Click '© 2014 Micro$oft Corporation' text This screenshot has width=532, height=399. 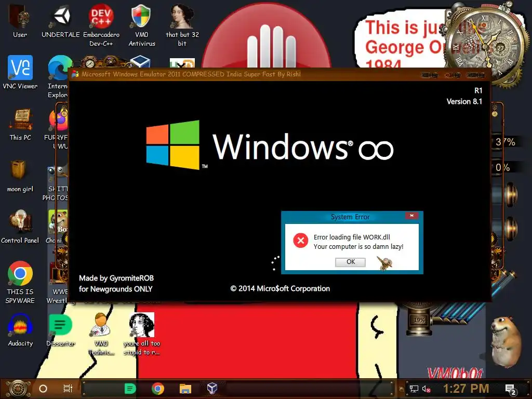pyautogui.click(x=280, y=289)
